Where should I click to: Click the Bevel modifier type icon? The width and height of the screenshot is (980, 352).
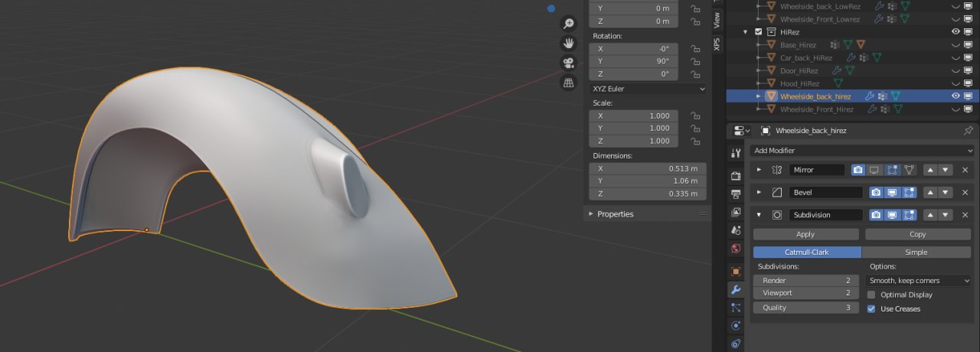click(x=777, y=193)
